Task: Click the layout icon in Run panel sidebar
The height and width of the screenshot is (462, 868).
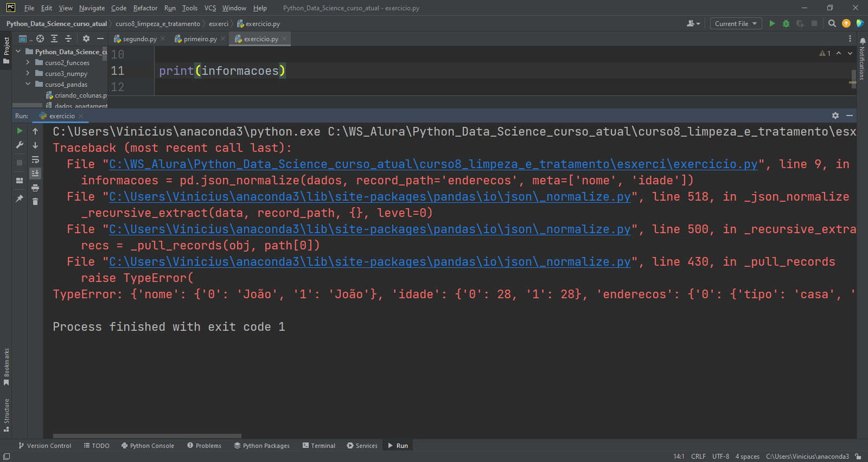Action: 20,181
